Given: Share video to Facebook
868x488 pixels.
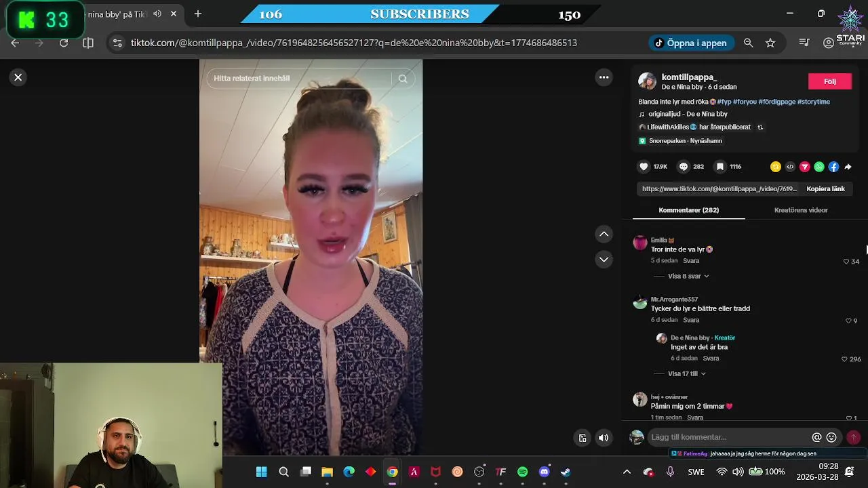Looking at the screenshot, I should [833, 167].
